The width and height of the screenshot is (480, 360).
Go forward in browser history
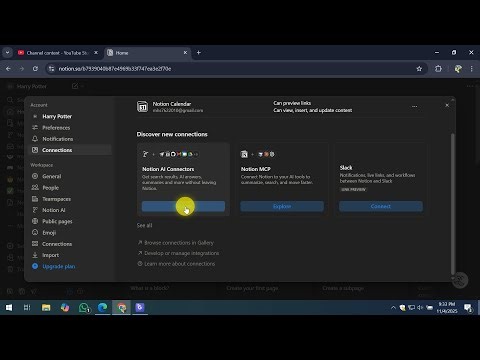pyautogui.click(x=22, y=69)
